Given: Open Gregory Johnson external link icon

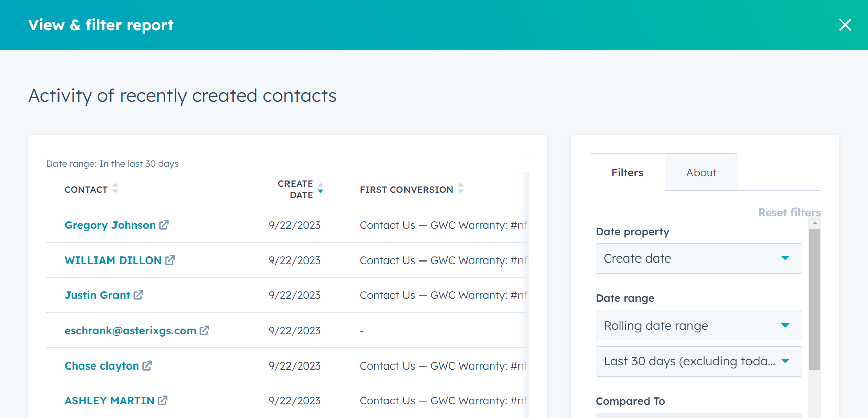Looking at the screenshot, I should [164, 225].
